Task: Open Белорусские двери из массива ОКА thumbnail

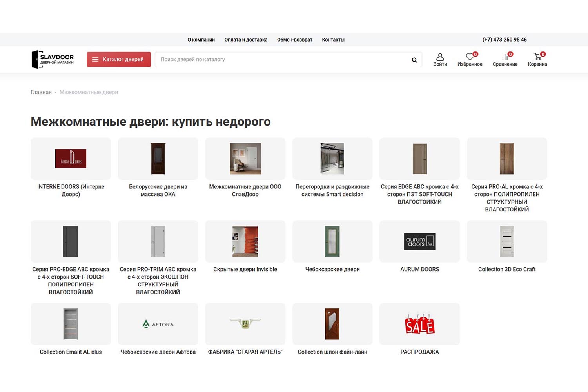Action: click(158, 159)
